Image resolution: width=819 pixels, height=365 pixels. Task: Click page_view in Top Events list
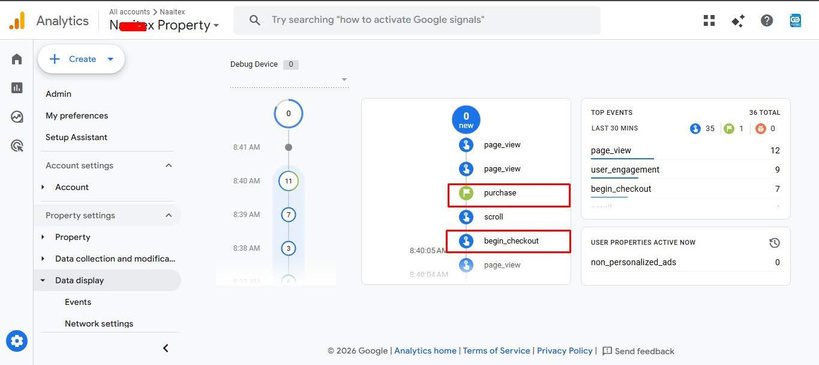[x=611, y=151]
